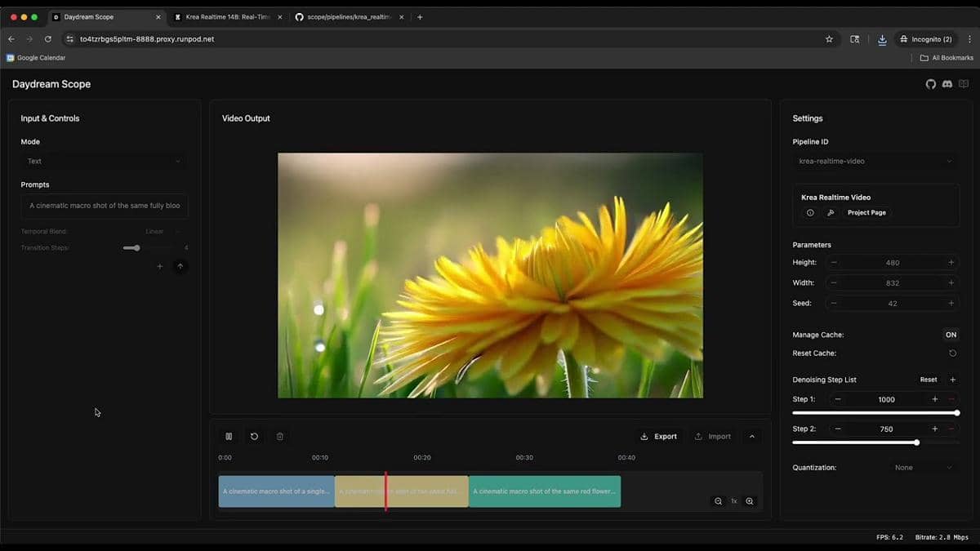Open the GitHub repository icon

pyautogui.click(x=930, y=83)
